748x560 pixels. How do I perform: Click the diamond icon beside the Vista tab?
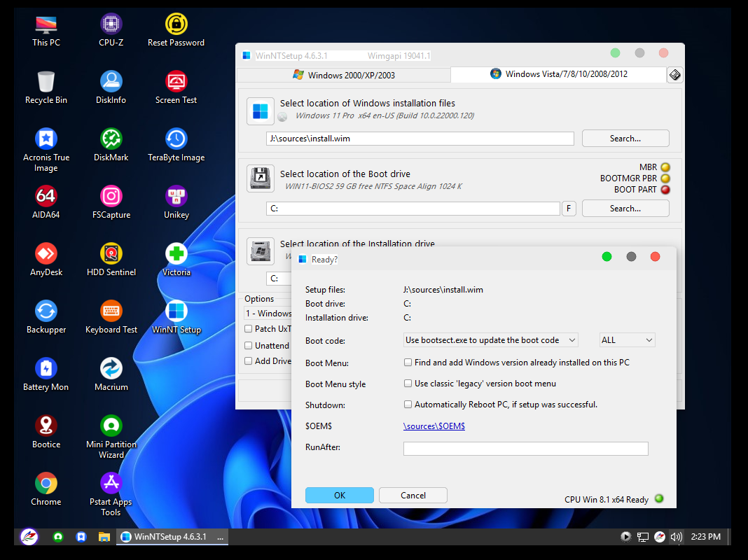point(674,75)
